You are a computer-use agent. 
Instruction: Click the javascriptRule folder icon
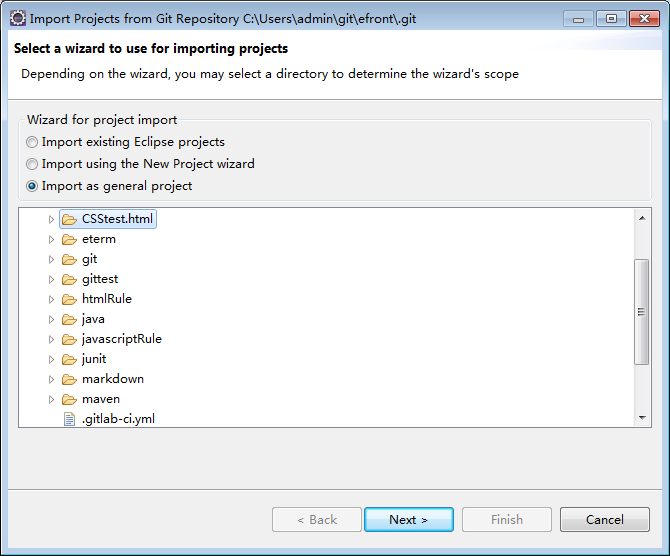point(69,339)
